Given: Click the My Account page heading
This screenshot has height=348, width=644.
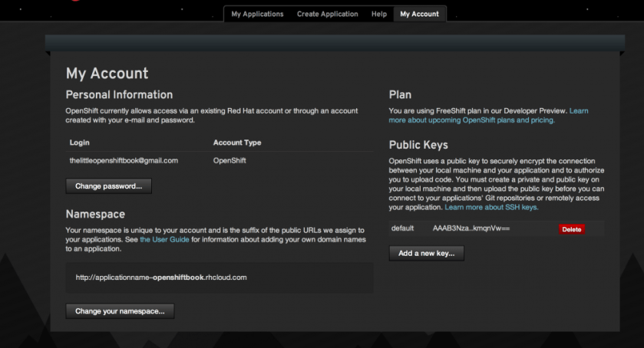Looking at the screenshot, I should pyautogui.click(x=107, y=74).
